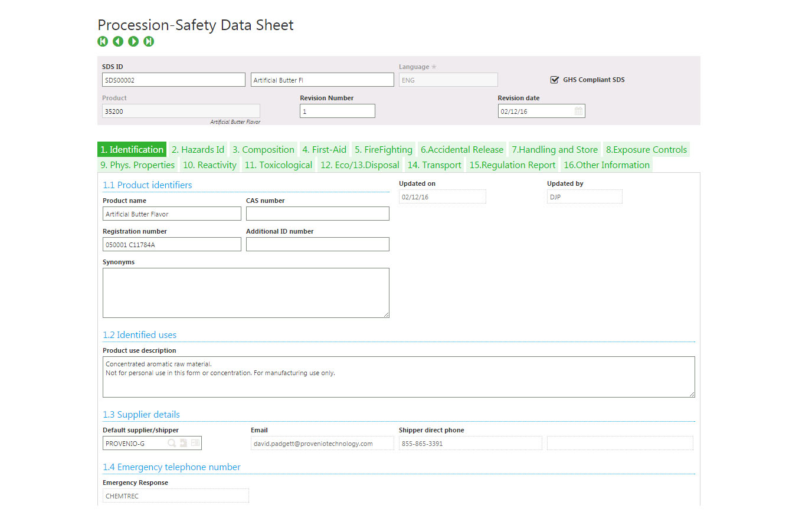Click the supplier Email field
Viewport: 812px width, 525px height.
click(322, 443)
